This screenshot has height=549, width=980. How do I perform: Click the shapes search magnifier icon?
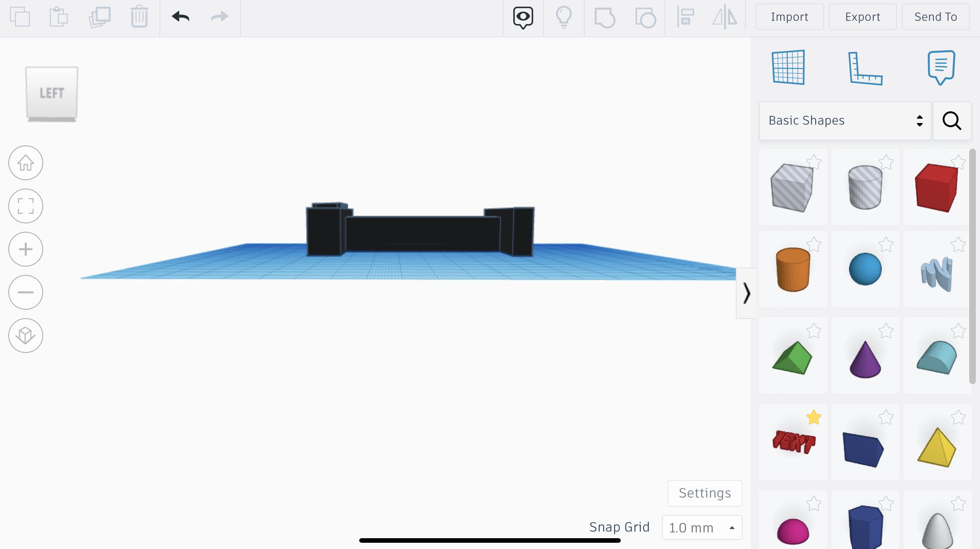(x=952, y=121)
